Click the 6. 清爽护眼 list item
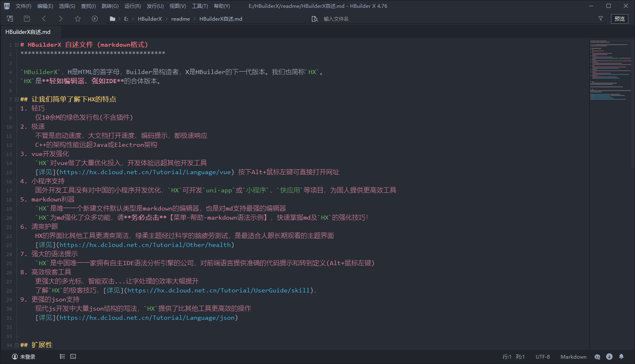The width and height of the screenshot is (635, 364). pos(39,227)
